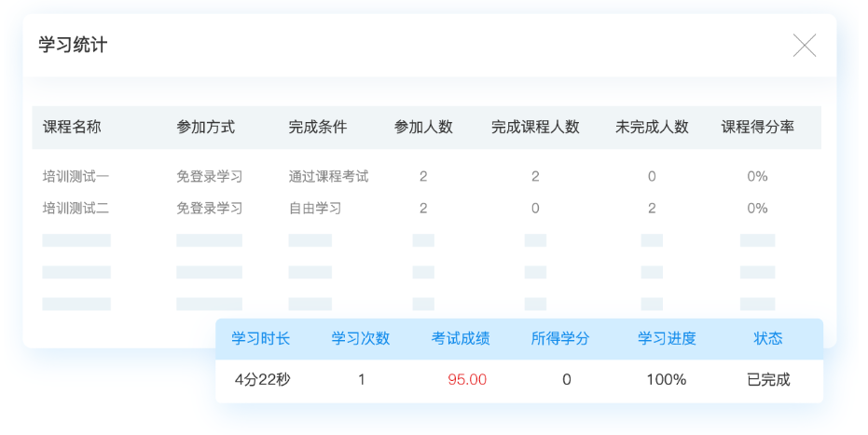The height and width of the screenshot is (435, 868).
Task: Click the red 95.00 exam score
Action: coord(467,379)
